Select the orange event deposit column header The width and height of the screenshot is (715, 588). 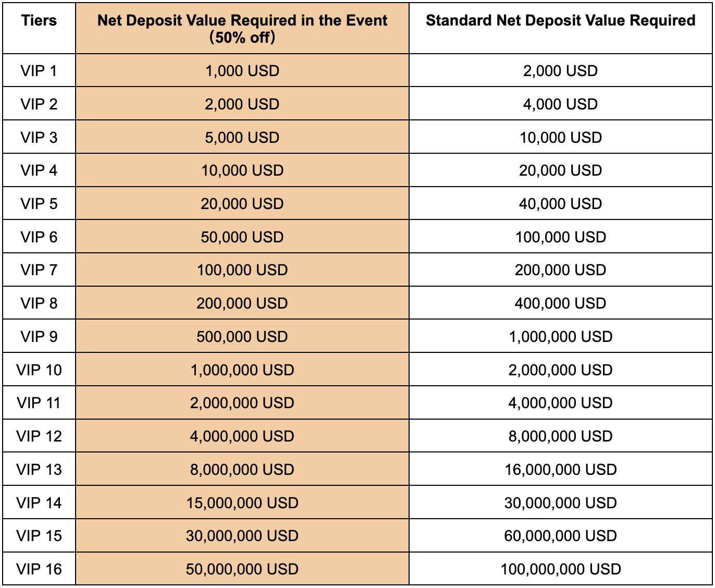242,29
